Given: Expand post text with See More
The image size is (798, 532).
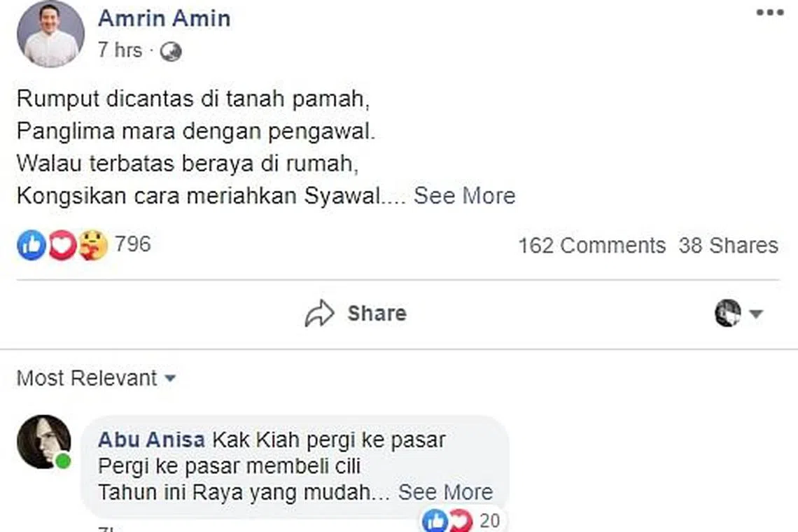Looking at the screenshot, I should [464, 195].
